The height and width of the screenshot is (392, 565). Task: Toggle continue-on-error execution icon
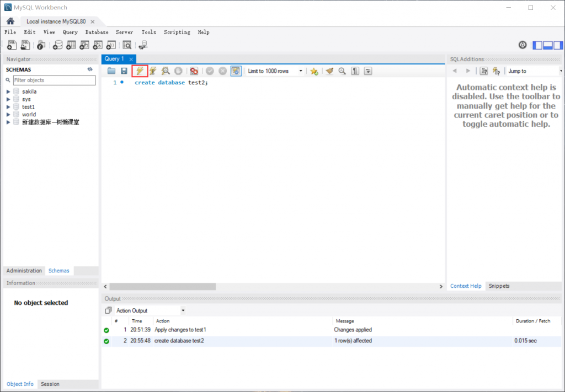pyautogui.click(x=194, y=71)
